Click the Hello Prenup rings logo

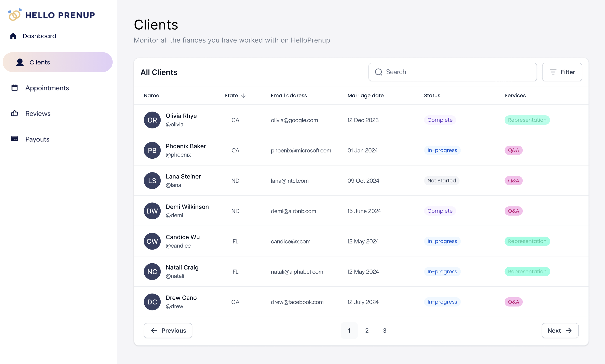coord(14,15)
